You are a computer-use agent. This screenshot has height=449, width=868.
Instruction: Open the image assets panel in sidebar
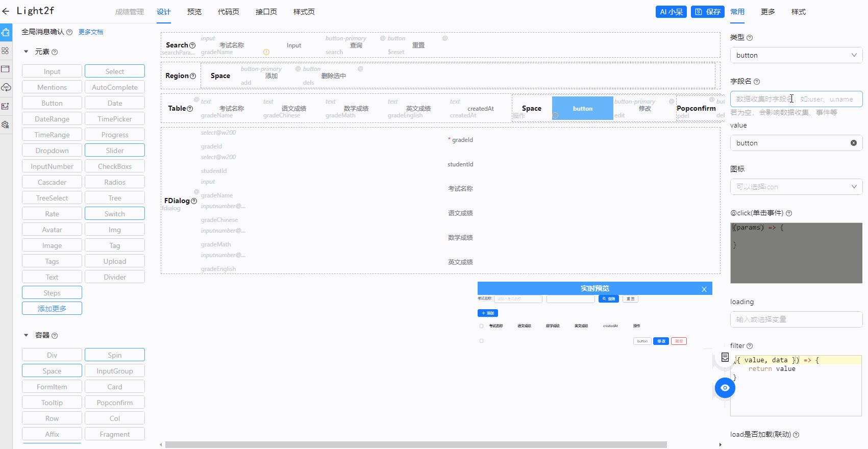pyautogui.click(x=6, y=106)
